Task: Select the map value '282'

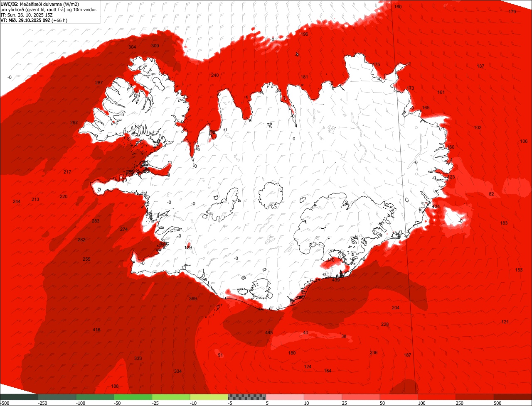Action: click(81, 240)
